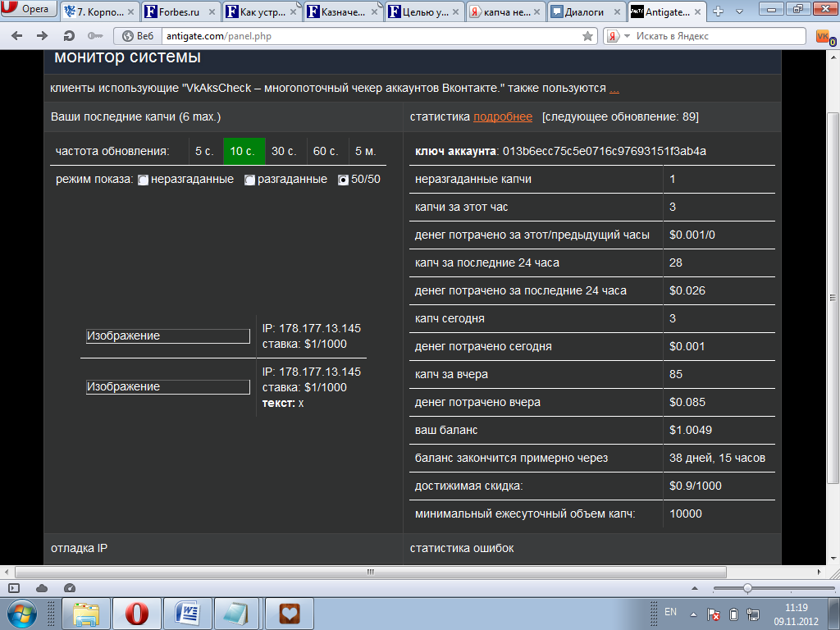Open the Action Center flag icon
The image size is (840, 630).
714,614
